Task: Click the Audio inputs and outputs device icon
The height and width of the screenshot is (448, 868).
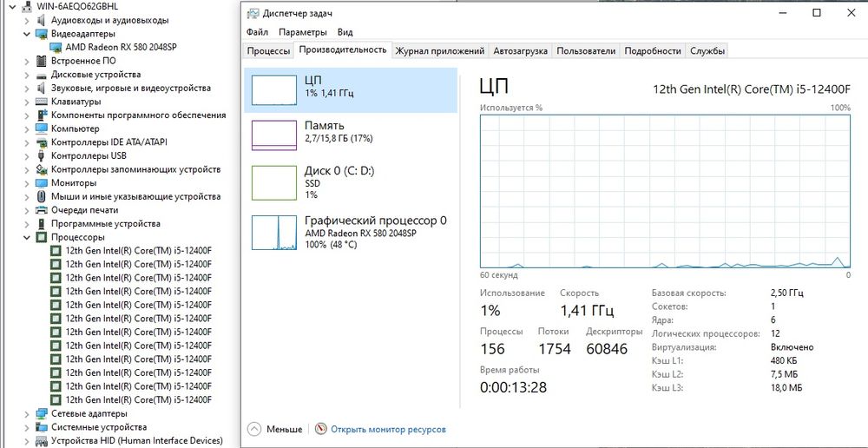Action: [x=41, y=21]
